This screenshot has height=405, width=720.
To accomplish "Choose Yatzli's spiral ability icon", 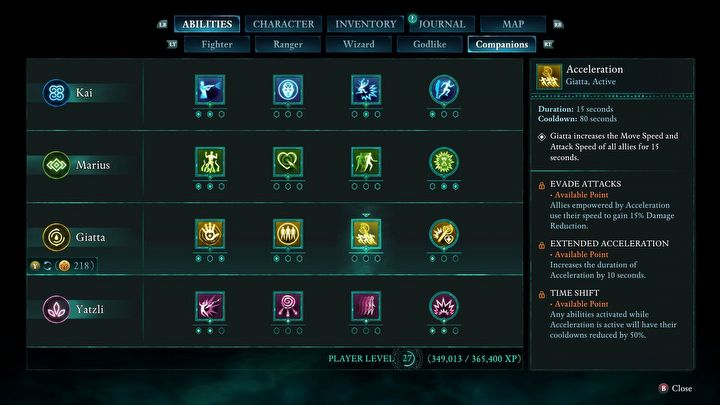I will [x=288, y=306].
